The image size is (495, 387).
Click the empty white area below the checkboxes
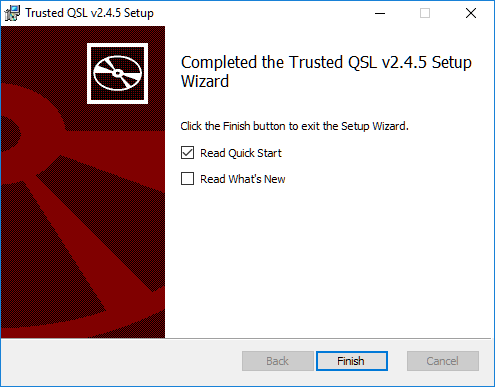point(328,260)
